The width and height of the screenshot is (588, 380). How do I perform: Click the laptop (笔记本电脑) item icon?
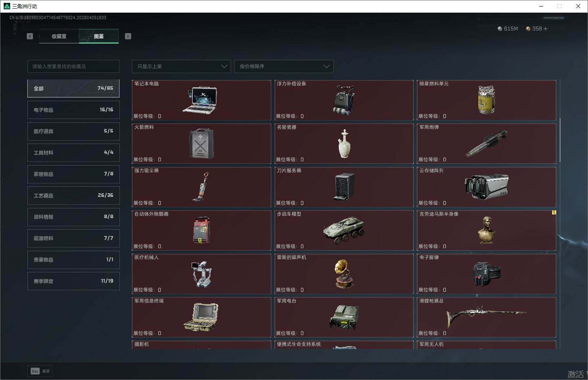tap(200, 100)
